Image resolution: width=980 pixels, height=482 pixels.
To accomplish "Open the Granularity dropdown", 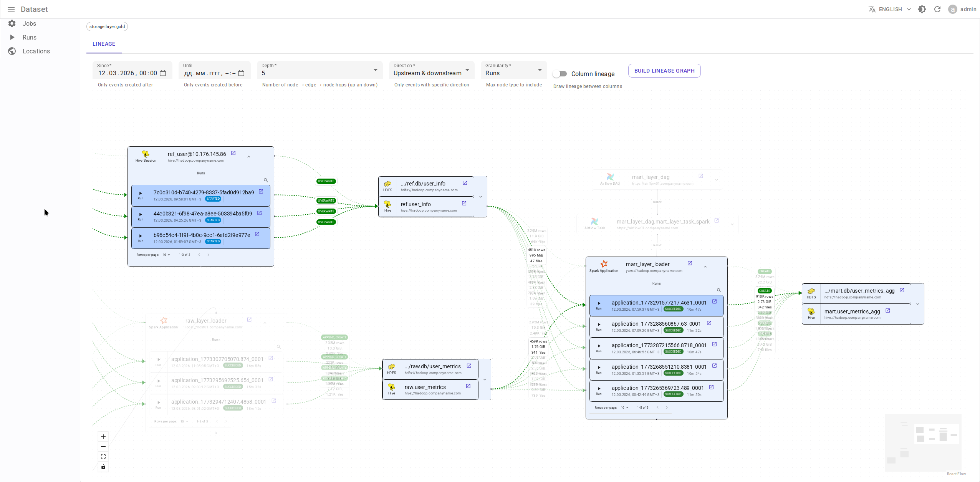I will pos(514,70).
